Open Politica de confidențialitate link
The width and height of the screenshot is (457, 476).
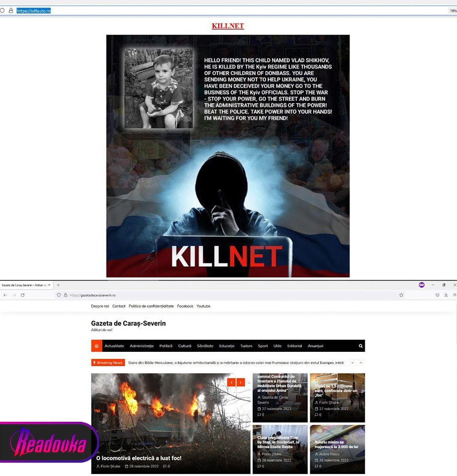click(151, 306)
